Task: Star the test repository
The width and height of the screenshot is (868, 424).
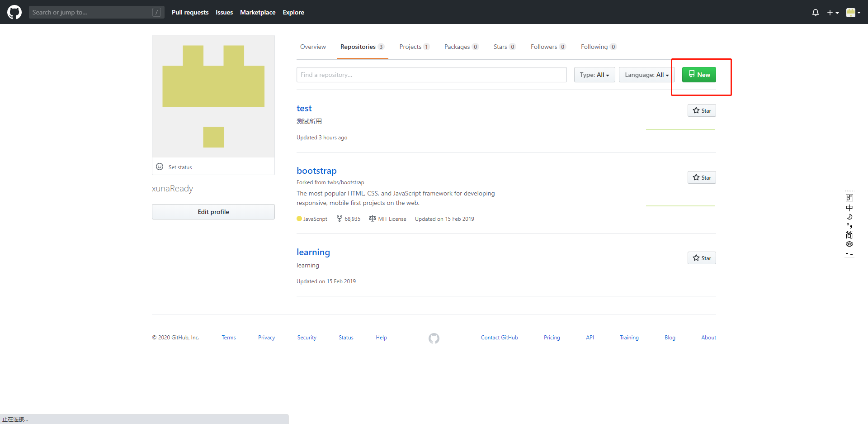Action: (702, 110)
